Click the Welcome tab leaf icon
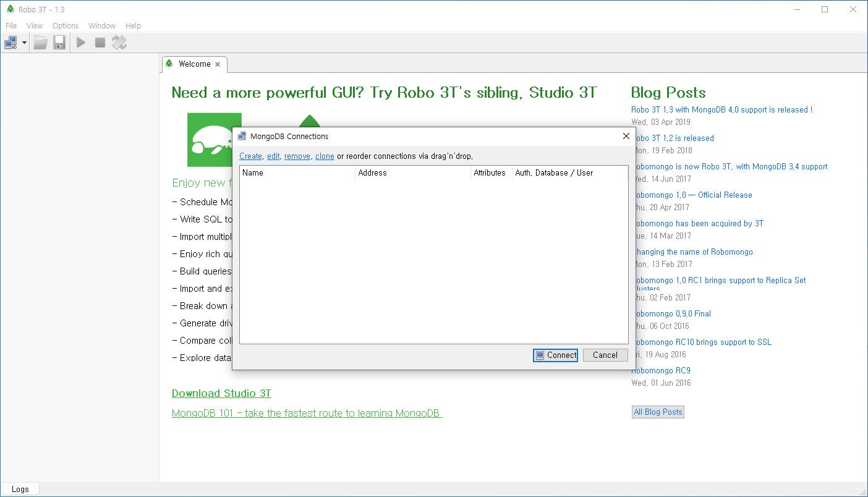 click(169, 64)
